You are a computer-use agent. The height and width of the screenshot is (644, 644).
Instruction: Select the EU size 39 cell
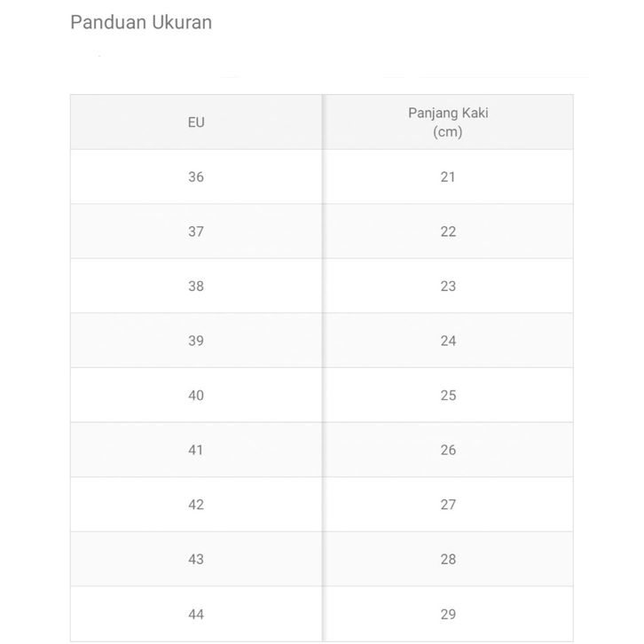196,341
